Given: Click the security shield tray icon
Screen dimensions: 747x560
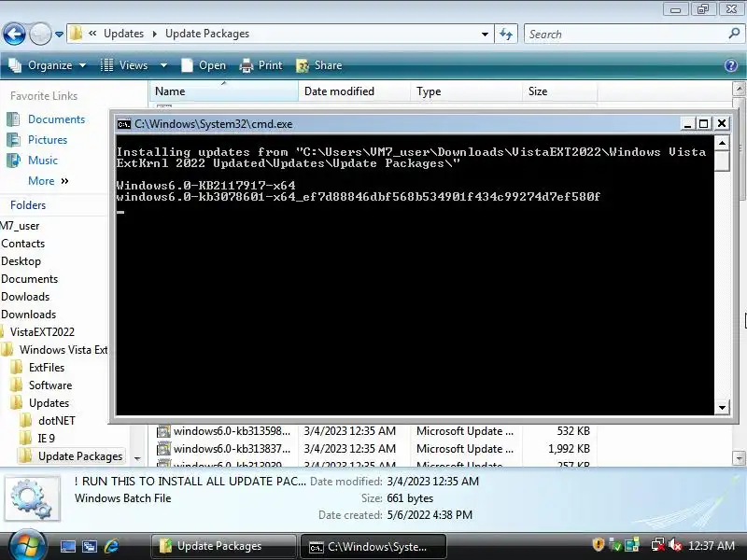Looking at the screenshot, I should point(599,544).
